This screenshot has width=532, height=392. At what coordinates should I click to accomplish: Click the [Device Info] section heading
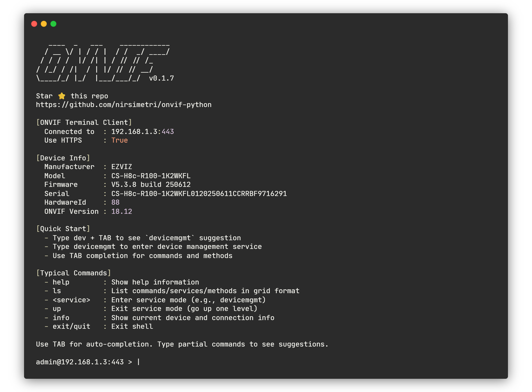pyautogui.click(x=63, y=158)
